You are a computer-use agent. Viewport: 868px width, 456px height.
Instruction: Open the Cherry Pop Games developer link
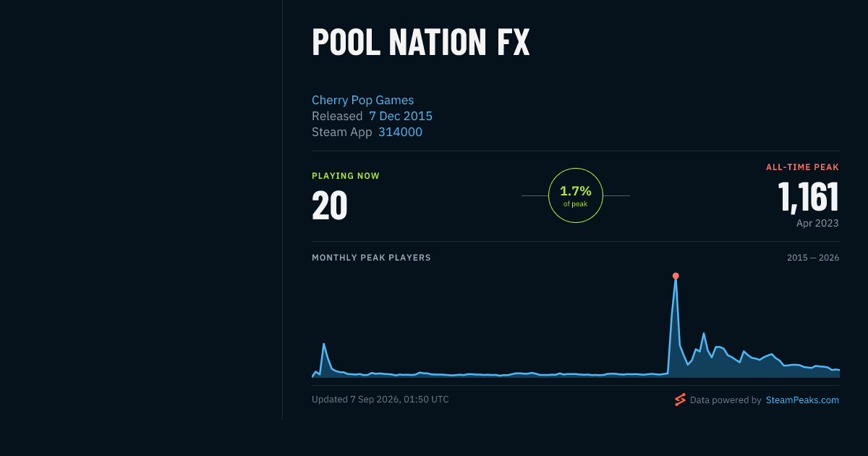[x=362, y=101]
